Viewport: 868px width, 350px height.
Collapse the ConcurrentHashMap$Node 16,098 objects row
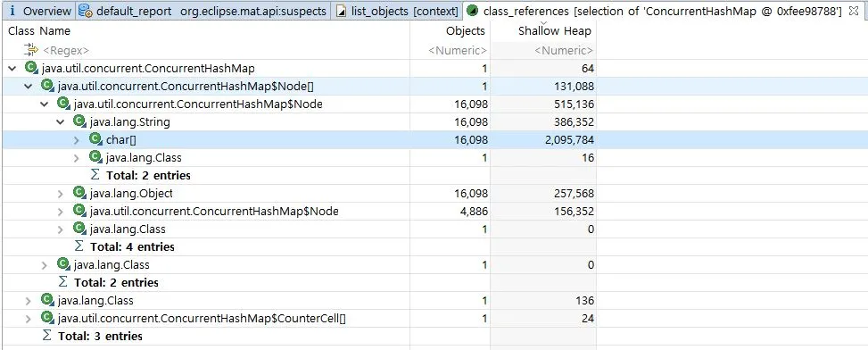(45, 104)
